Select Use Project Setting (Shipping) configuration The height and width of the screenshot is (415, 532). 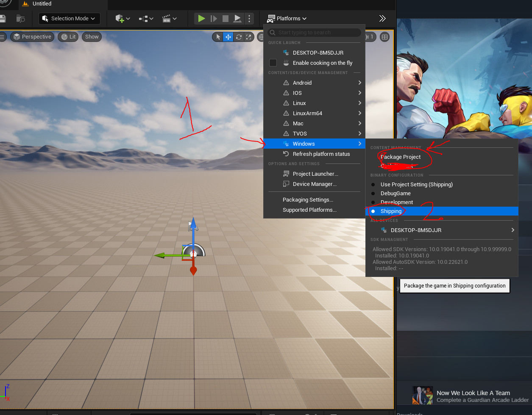click(442, 184)
